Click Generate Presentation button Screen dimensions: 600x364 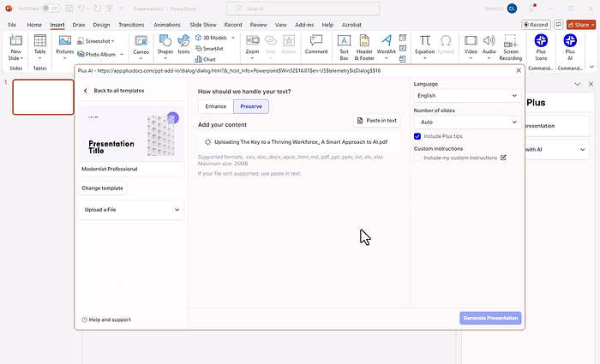coord(490,318)
